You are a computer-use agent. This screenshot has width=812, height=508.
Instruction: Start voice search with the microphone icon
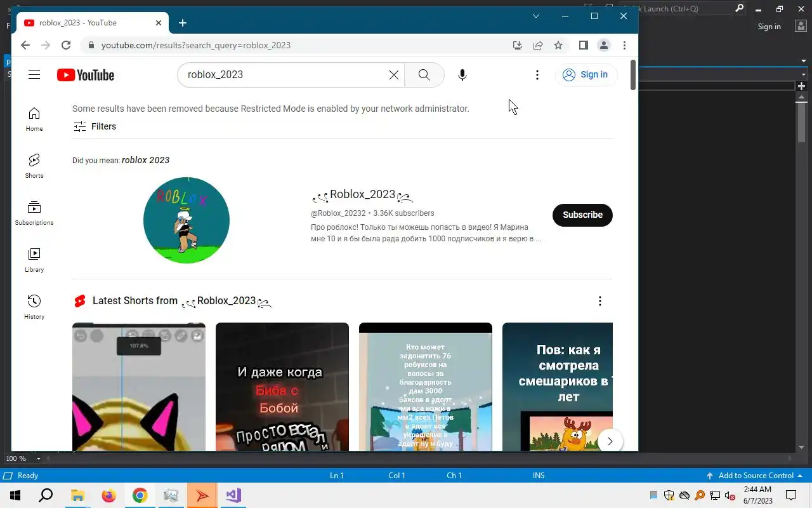click(x=462, y=75)
